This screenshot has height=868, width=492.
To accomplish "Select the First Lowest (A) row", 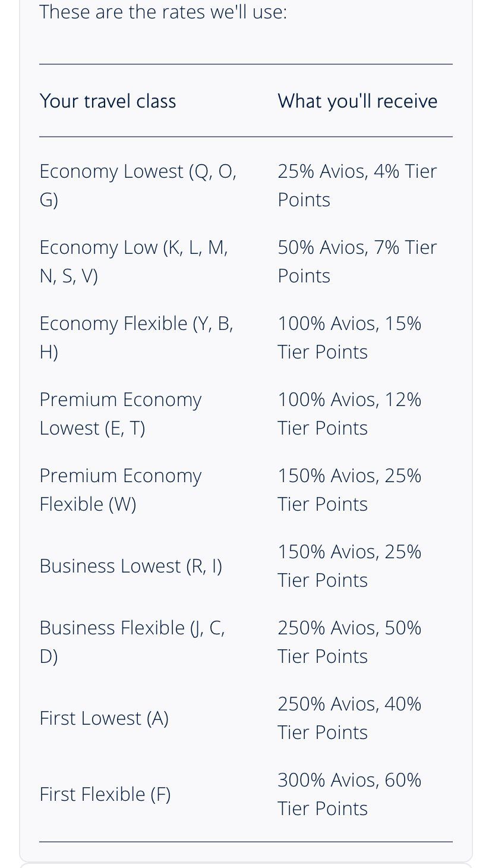I will click(246, 718).
